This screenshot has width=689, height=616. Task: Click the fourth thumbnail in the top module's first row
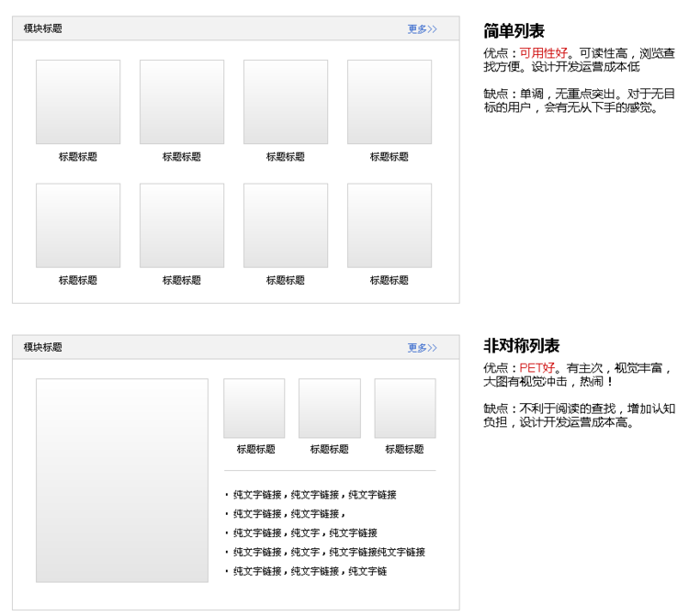[390, 102]
